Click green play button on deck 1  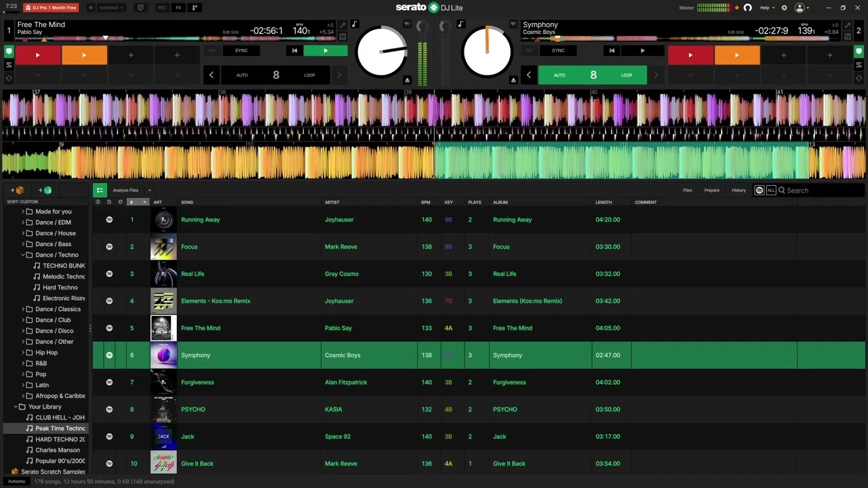[x=325, y=50]
